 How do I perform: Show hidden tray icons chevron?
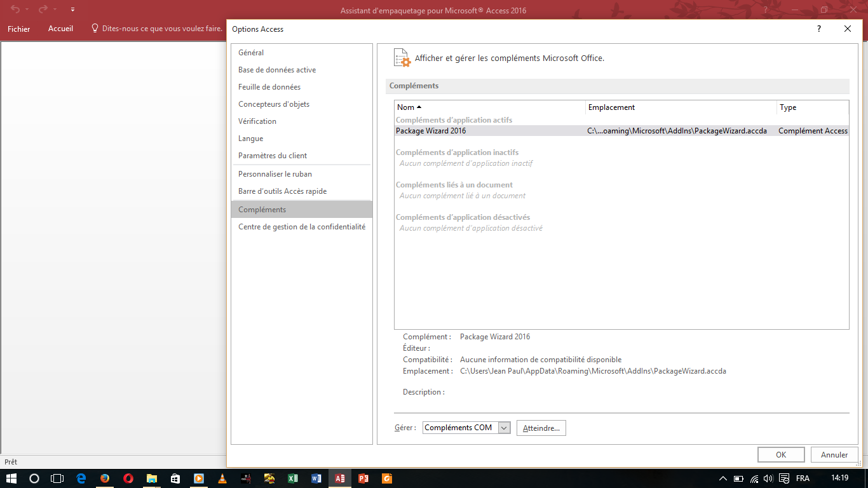point(723,478)
